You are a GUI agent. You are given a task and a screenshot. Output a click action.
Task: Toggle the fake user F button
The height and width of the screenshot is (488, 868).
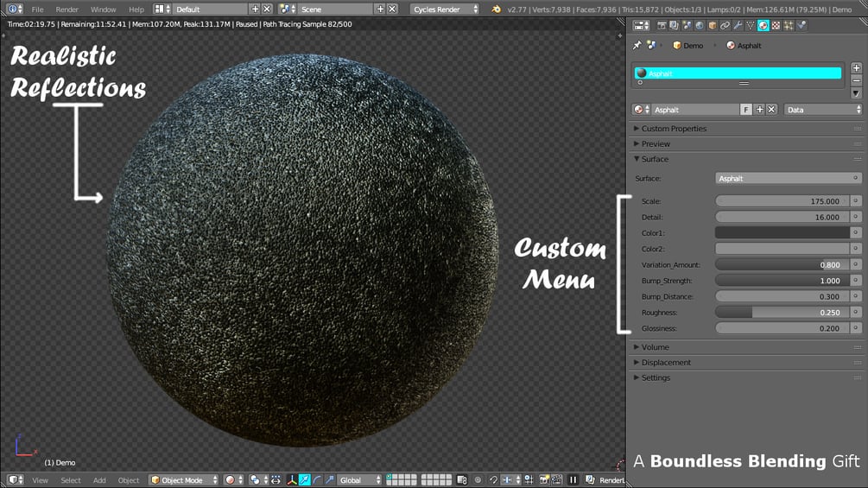point(746,110)
